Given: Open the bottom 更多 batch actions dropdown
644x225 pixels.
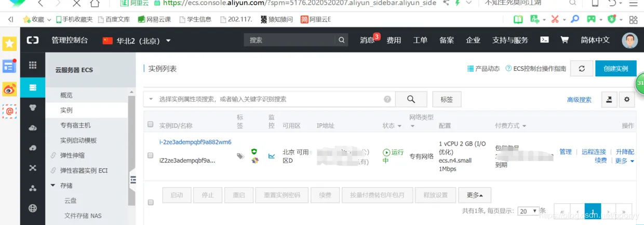Looking at the screenshot, I should 475,195.
